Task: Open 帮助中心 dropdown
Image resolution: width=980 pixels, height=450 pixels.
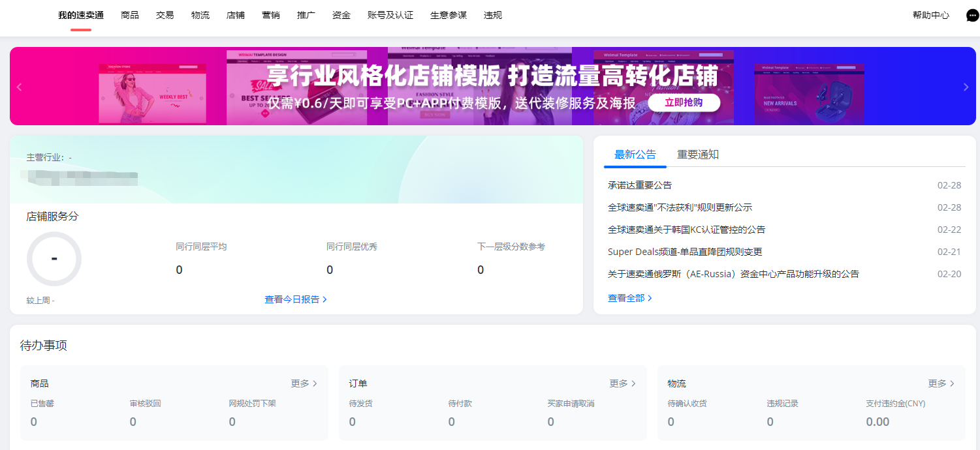Action: (x=930, y=15)
